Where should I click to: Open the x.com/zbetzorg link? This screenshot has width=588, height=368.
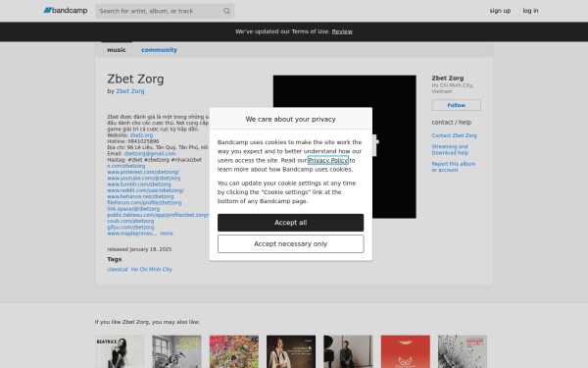(x=126, y=166)
